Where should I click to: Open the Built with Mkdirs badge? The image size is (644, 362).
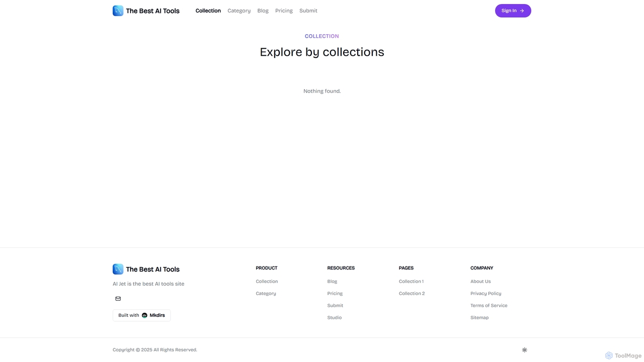pos(141,315)
